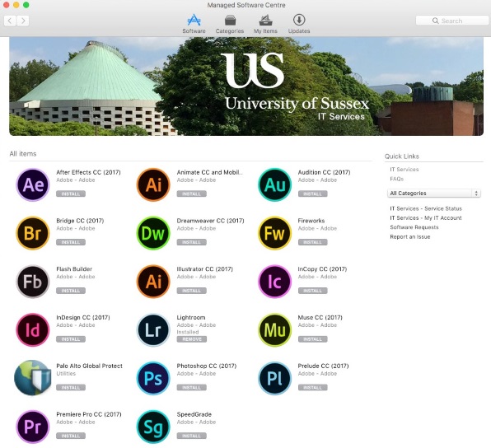The image size is (491, 448).
Task: Install Dreamweaver CC (2017)
Action: pos(192,242)
